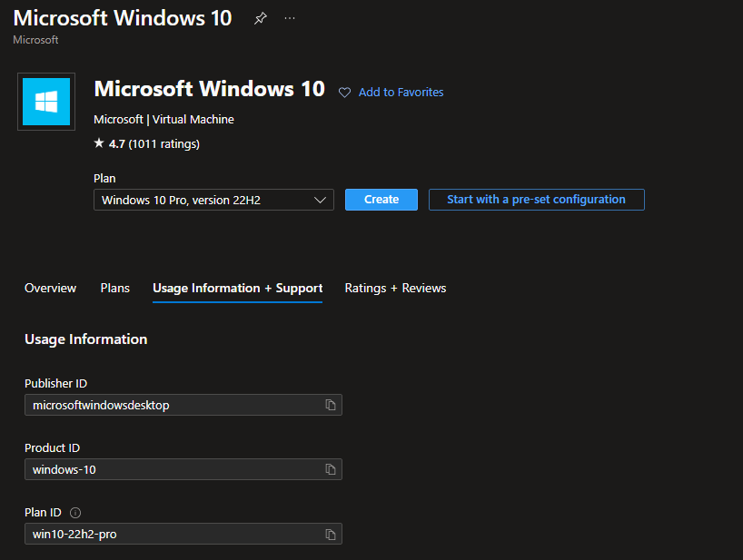Copy the Plan ID win10-22h2-pro

[x=331, y=534]
